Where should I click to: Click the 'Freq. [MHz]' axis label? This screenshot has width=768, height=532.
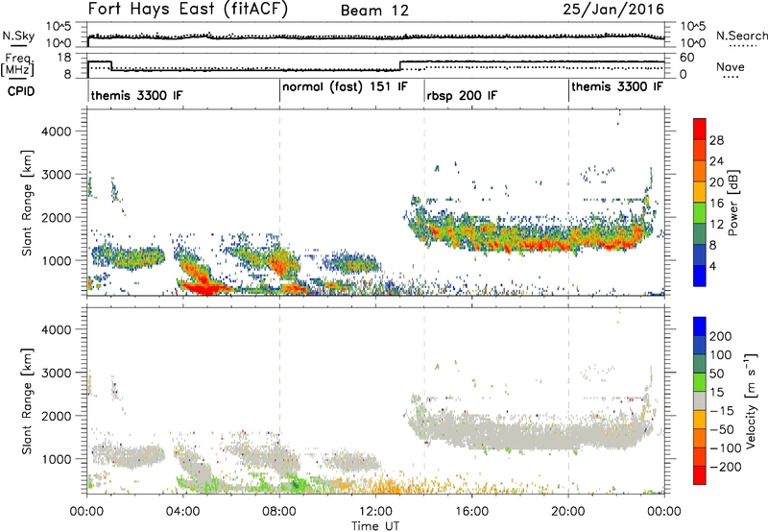18,65
